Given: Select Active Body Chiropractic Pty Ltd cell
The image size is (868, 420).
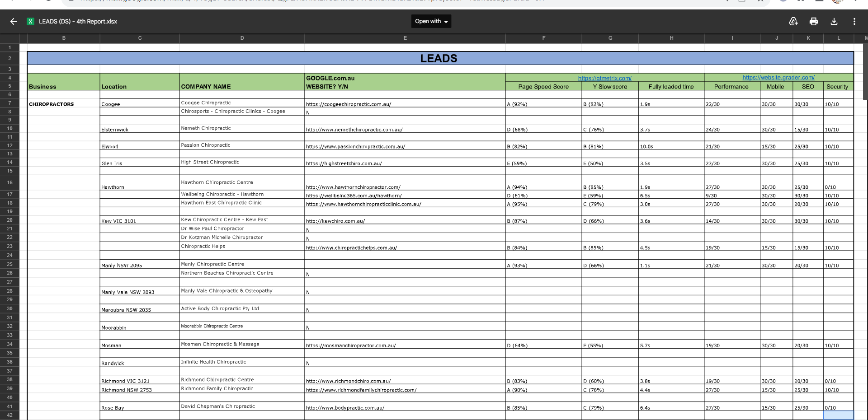Looking at the screenshot, I should 242,308.
